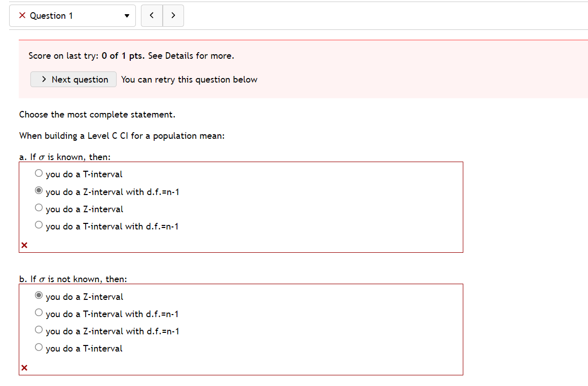Open the Question 1 dropdown selector

pos(72,16)
